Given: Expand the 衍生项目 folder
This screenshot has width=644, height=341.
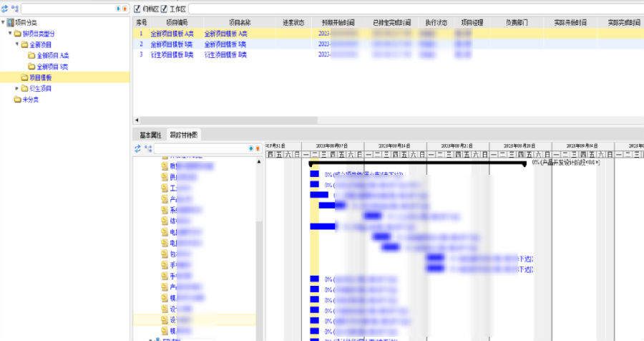Looking at the screenshot, I should [17, 88].
